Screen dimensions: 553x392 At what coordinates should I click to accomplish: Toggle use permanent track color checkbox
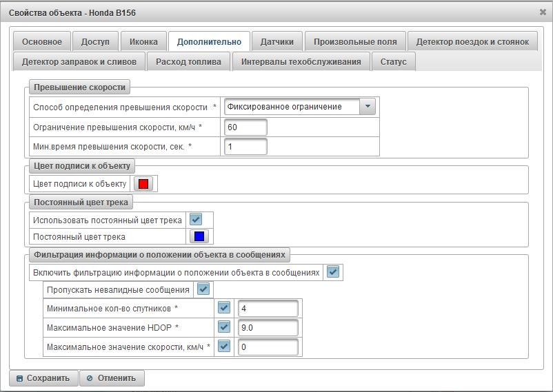coord(196,220)
